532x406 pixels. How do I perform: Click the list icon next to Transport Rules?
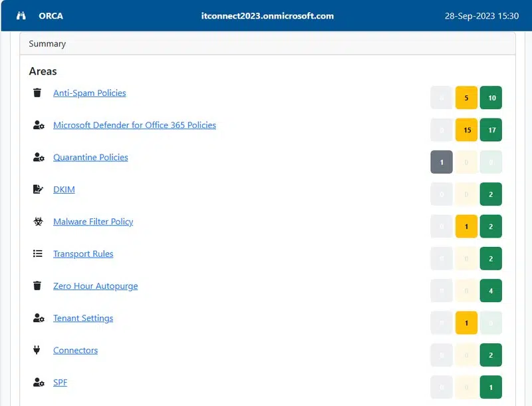[x=37, y=254]
